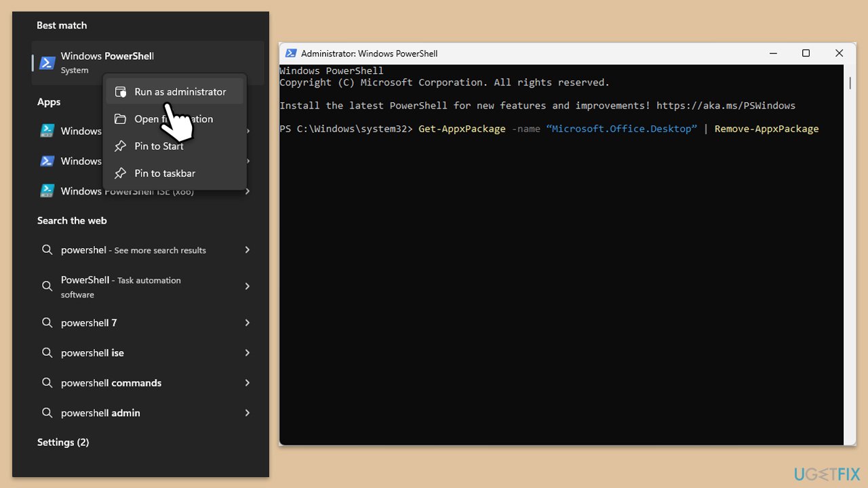
Task: Expand the powershell commands result chevron
Action: pyautogui.click(x=248, y=383)
